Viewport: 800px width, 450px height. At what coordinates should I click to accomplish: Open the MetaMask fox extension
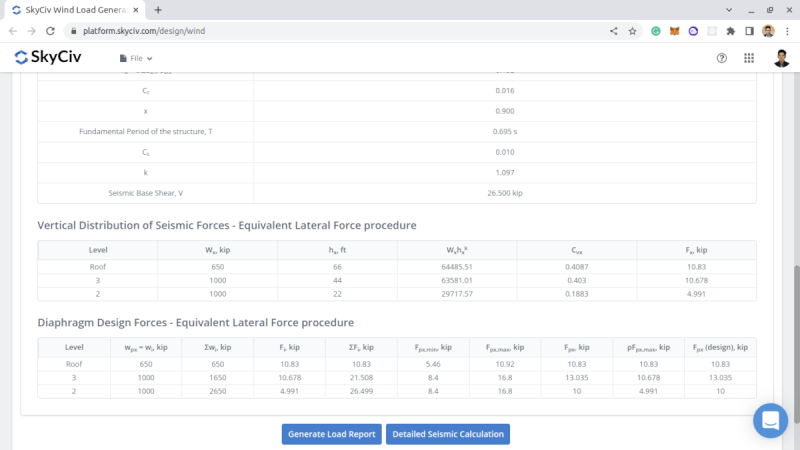tap(675, 31)
